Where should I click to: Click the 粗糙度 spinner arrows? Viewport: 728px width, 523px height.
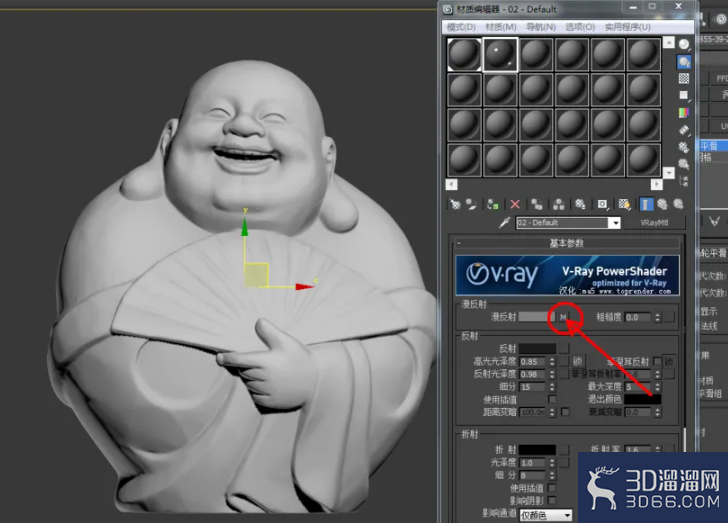(657, 317)
